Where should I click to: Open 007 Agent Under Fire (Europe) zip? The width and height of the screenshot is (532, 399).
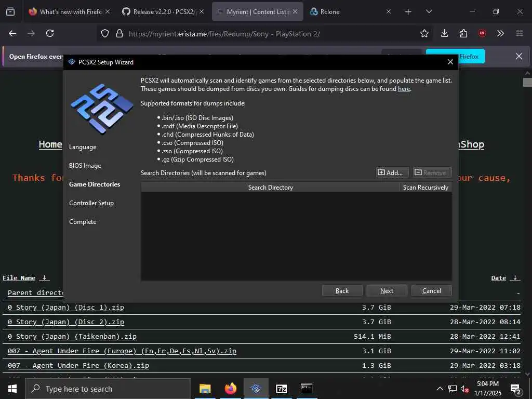(x=122, y=351)
